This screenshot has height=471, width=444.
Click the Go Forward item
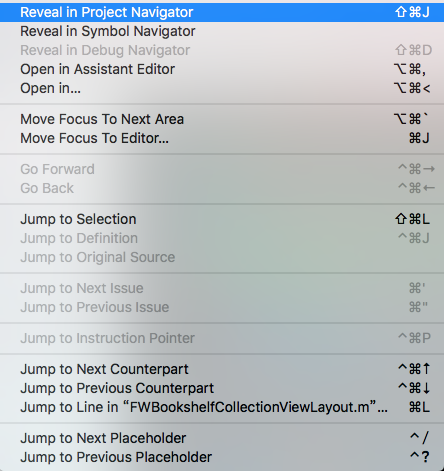[222, 169]
